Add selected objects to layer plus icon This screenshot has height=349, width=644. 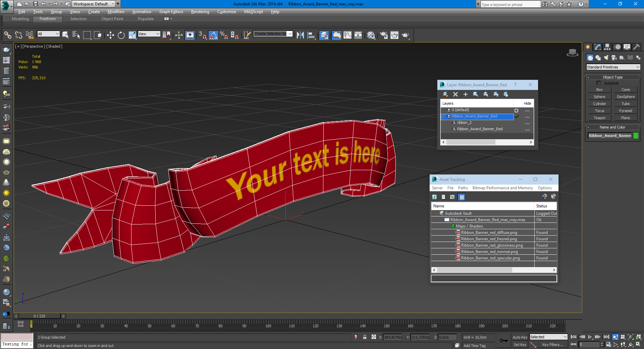coord(466,94)
